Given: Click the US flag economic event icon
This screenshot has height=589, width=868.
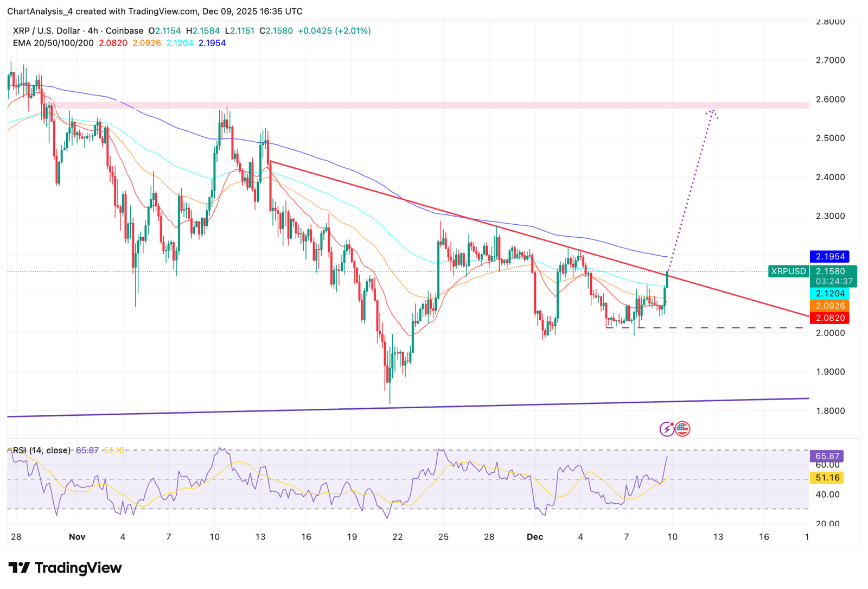Looking at the screenshot, I should click(x=682, y=429).
